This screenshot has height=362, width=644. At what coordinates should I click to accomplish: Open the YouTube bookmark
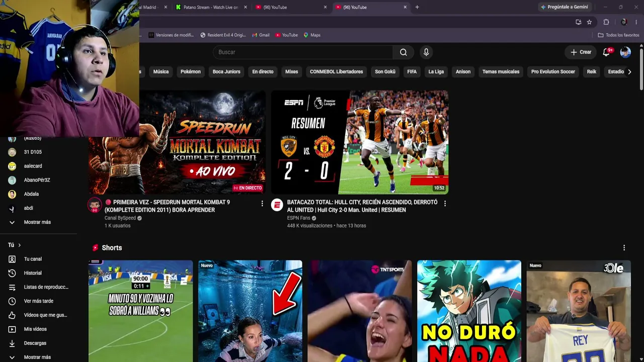pos(286,35)
